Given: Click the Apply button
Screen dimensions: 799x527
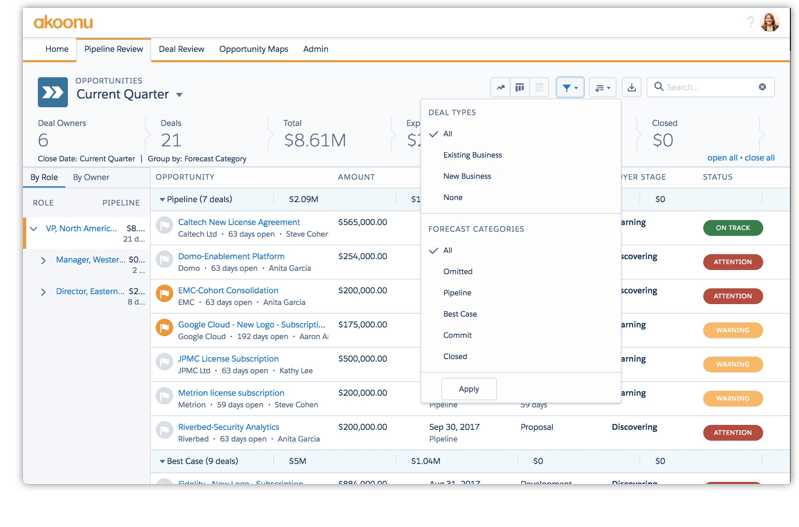Looking at the screenshot, I should coord(469,389).
